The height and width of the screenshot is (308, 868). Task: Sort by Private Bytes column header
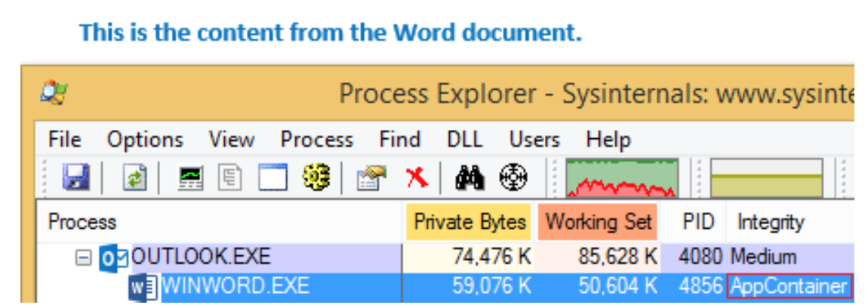469,222
